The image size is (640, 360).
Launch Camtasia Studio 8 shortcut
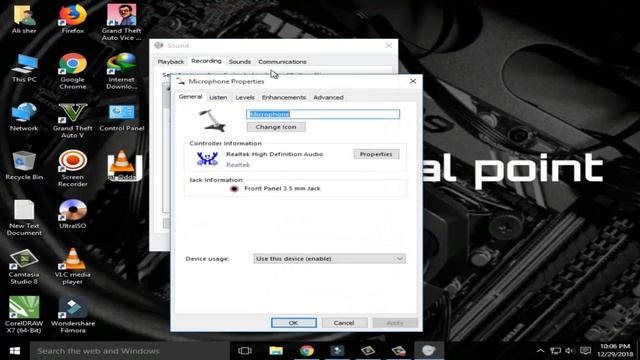coord(24,267)
